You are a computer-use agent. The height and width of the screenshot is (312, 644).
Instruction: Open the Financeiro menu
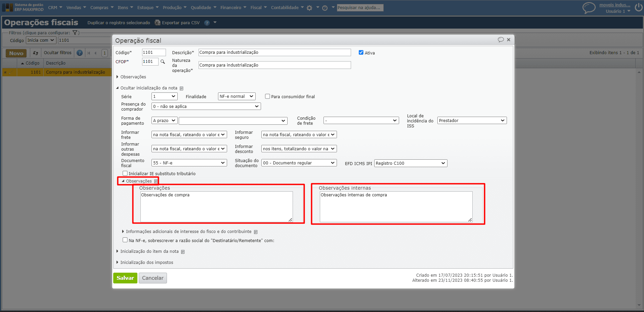tap(233, 7)
